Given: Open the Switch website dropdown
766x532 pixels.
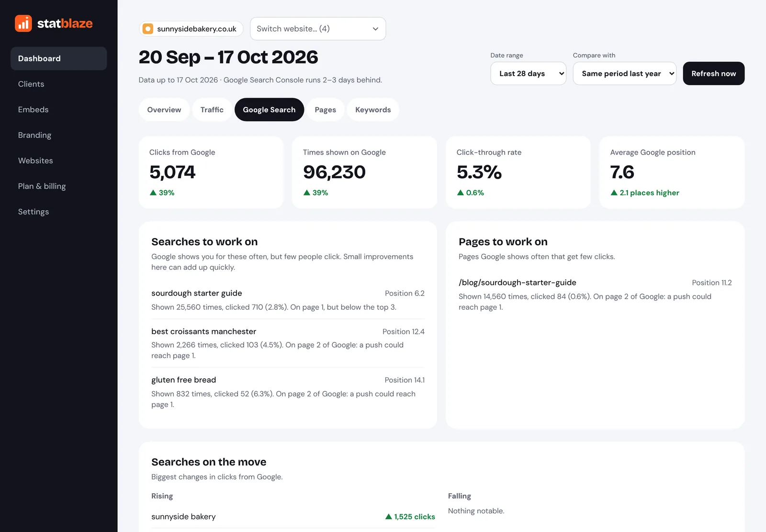Looking at the screenshot, I should tap(318, 29).
